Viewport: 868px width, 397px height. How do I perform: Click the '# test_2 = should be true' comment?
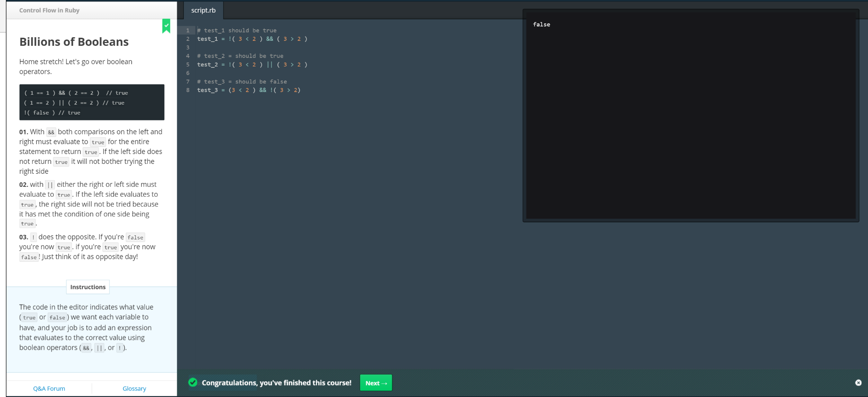tap(240, 56)
